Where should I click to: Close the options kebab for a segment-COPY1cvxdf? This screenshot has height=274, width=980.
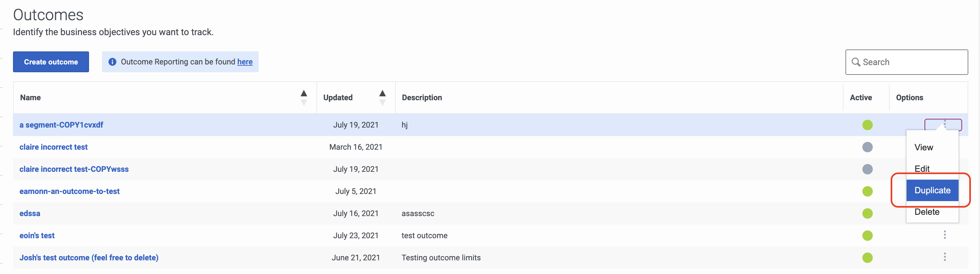point(943,125)
